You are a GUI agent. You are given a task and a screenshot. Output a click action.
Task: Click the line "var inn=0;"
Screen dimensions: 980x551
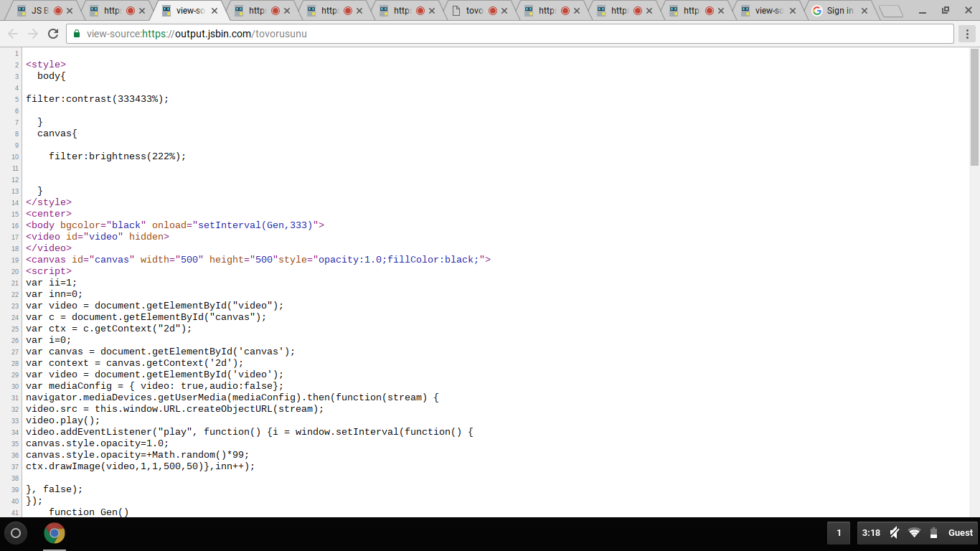pyautogui.click(x=55, y=294)
